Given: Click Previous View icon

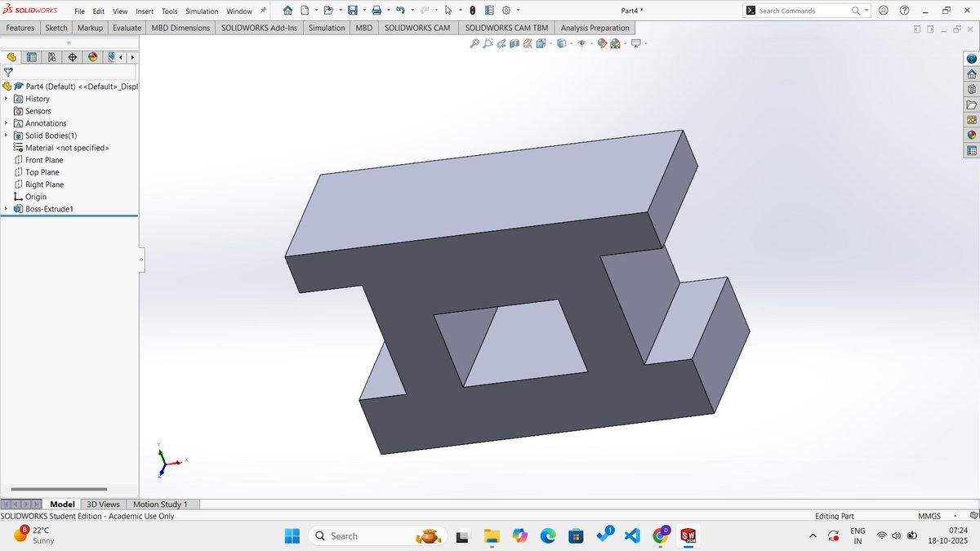Looking at the screenshot, I should click(501, 43).
